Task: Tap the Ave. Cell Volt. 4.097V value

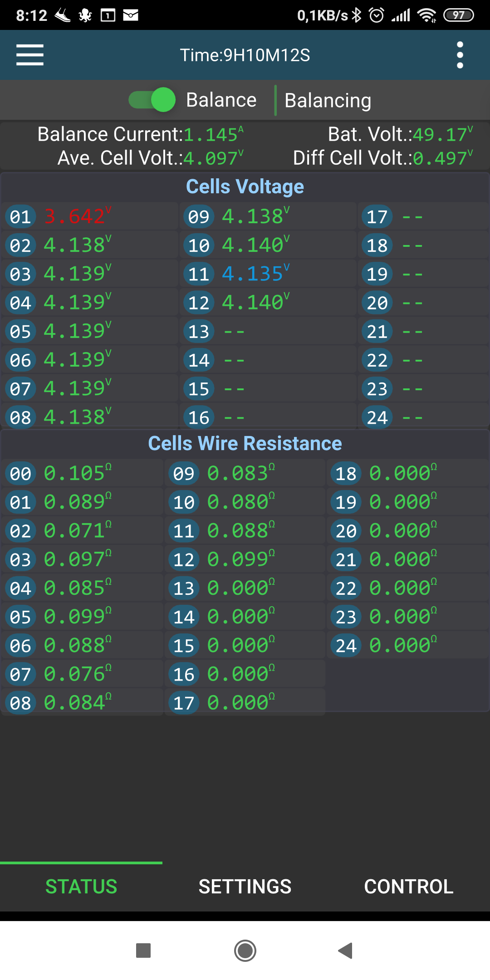Action: (213, 158)
